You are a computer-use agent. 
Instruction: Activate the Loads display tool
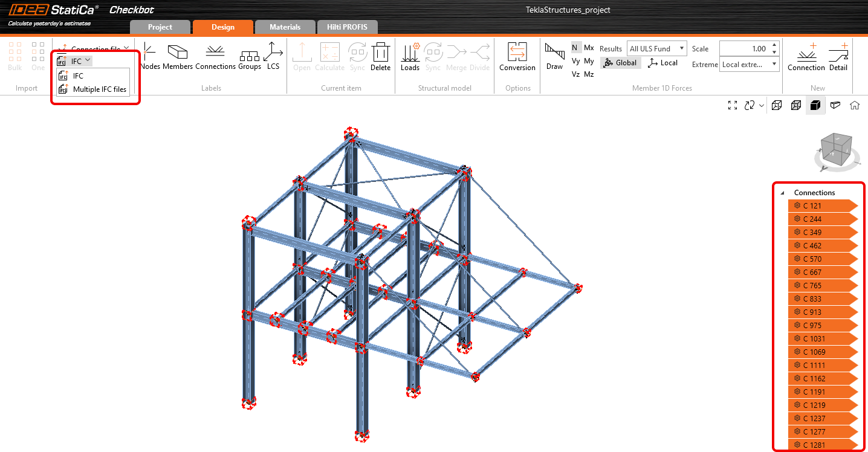point(410,57)
